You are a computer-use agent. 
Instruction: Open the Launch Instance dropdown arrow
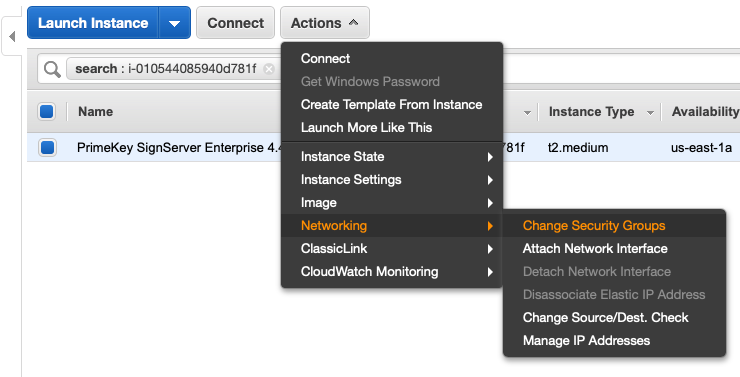coord(174,23)
